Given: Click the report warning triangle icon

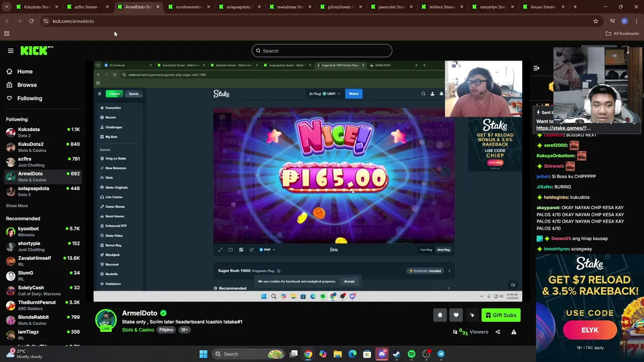Looking at the screenshot, I should coord(514,332).
